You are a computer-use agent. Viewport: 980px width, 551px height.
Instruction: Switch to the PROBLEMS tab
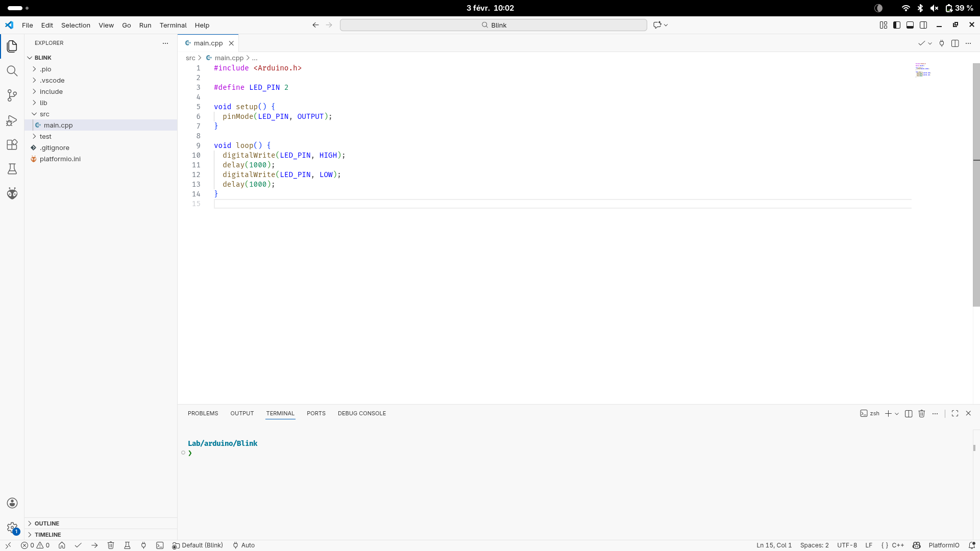(203, 413)
